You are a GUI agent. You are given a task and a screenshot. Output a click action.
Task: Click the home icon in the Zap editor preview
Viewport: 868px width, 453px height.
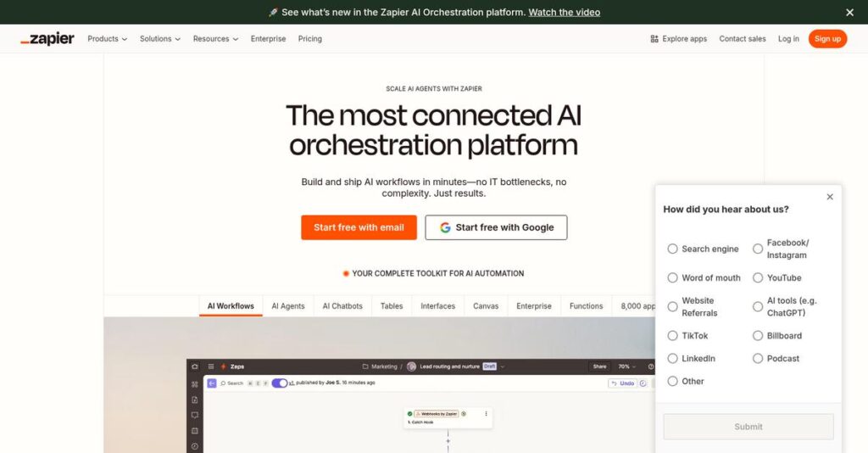[195, 366]
